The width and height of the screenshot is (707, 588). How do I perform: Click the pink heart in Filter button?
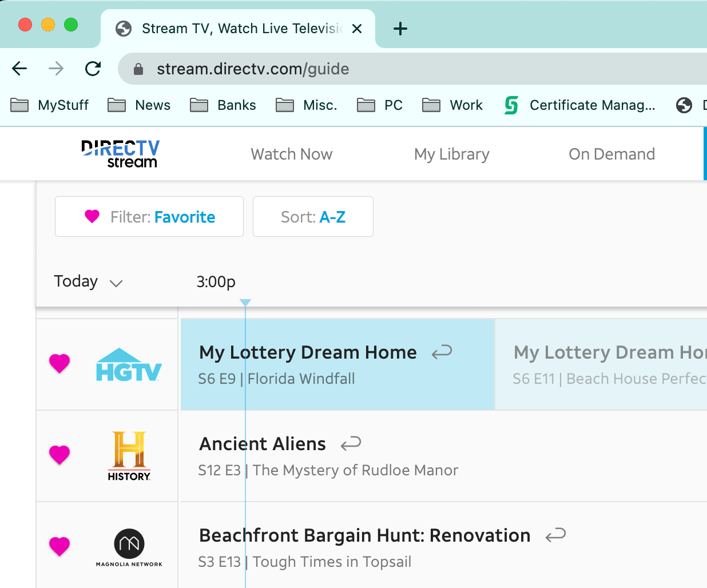click(92, 216)
